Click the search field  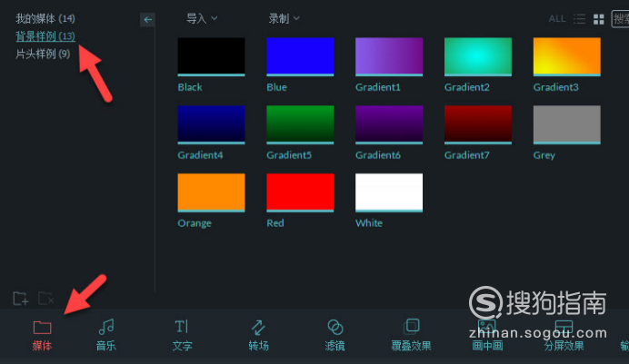tap(620, 19)
